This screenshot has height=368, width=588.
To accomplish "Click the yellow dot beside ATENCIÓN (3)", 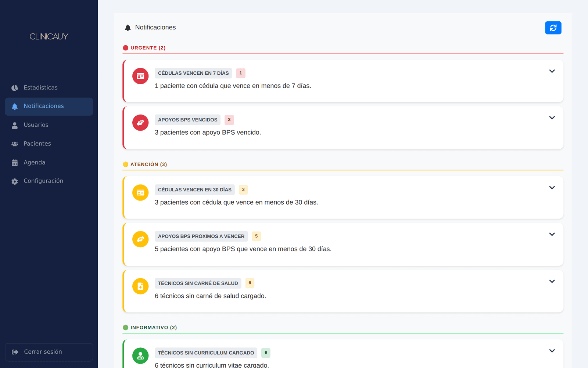I will pyautogui.click(x=126, y=164).
